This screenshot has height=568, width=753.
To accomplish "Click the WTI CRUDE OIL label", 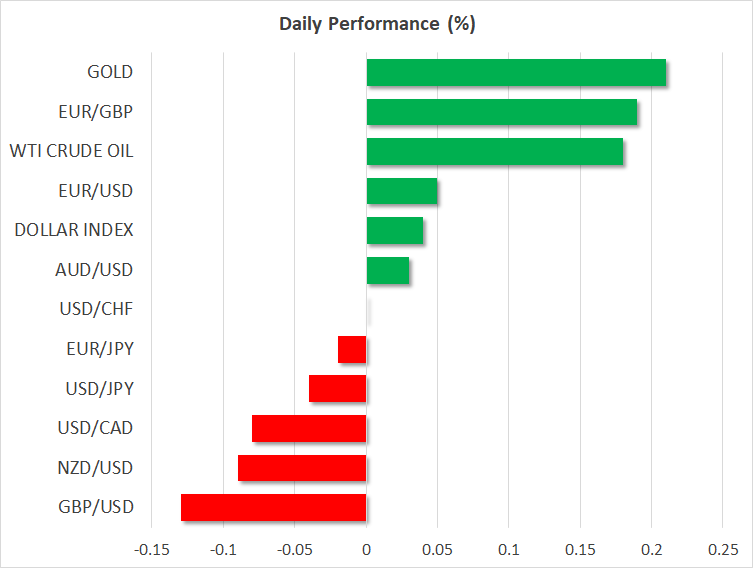I will coord(71,152).
